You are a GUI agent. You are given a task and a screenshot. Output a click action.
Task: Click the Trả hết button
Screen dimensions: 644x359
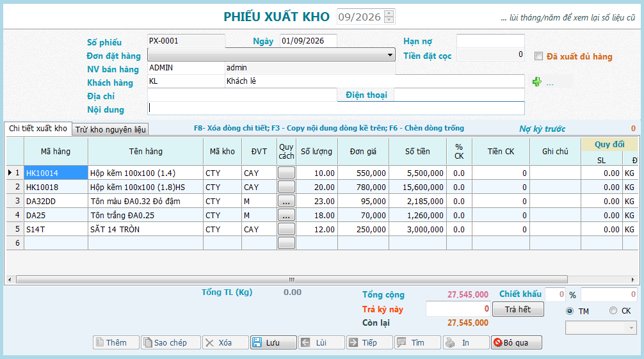pyautogui.click(x=518, y=309)
